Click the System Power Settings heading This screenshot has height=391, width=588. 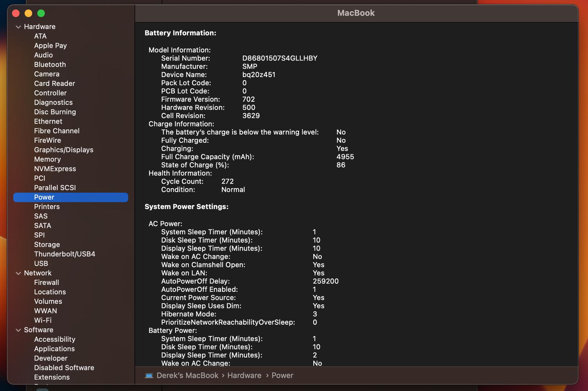(186, 207)
